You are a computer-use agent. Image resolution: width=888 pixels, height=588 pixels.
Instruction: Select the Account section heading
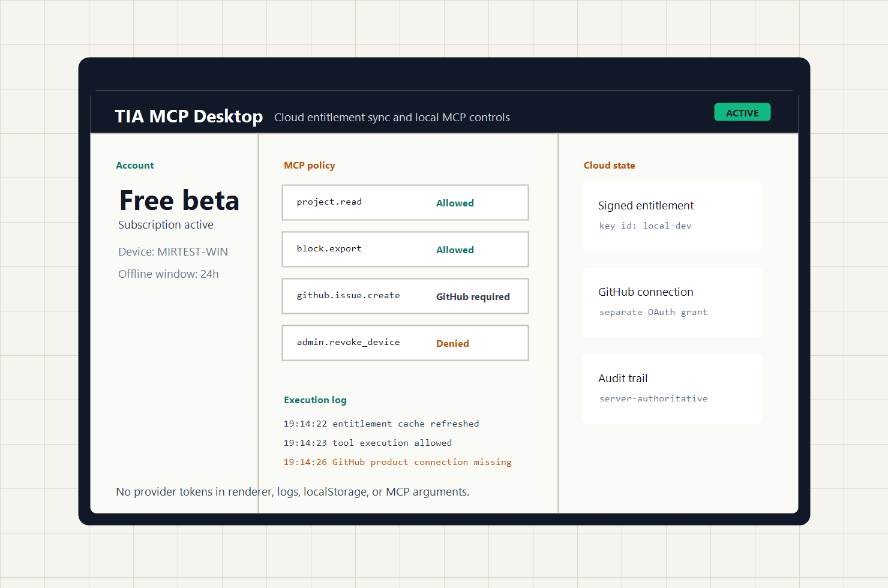135,166
